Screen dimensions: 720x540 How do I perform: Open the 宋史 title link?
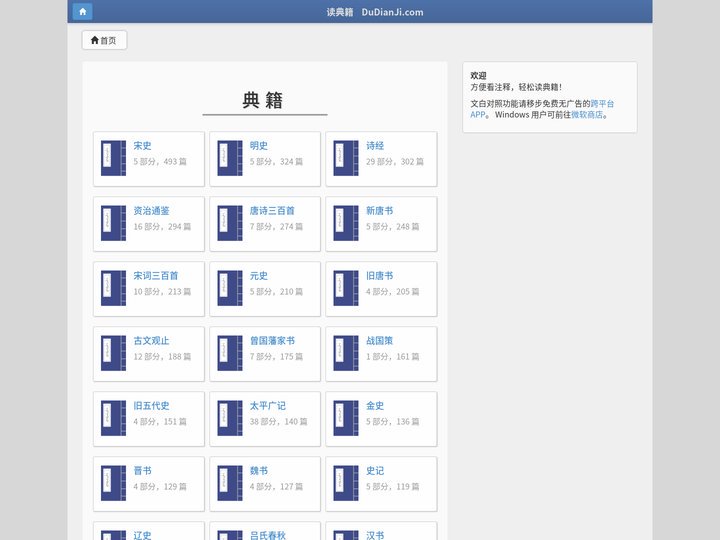click(142, 146)
